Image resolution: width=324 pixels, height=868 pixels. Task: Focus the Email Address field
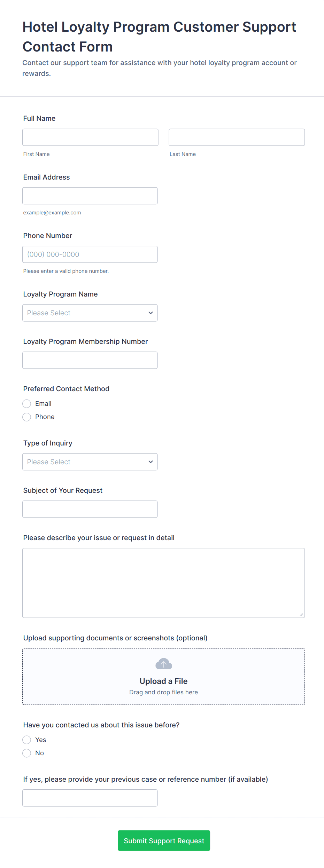tap(90, 196)
